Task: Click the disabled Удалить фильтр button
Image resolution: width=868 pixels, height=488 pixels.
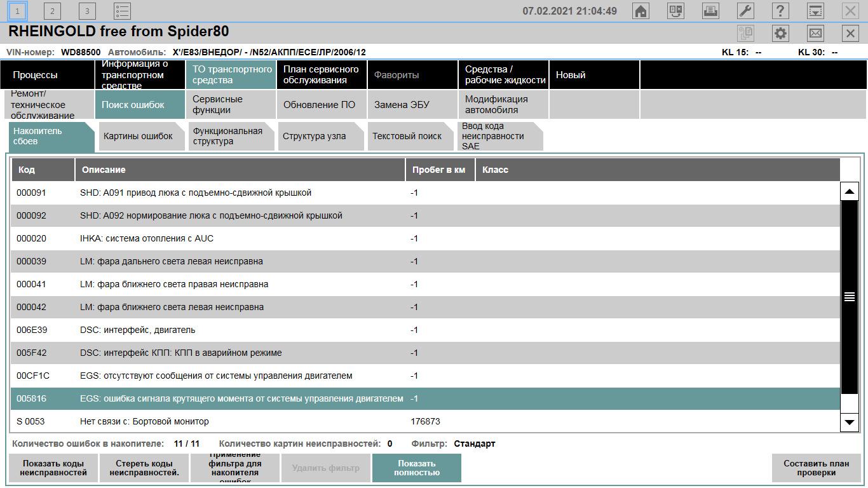Action: (x=326, y=468)
